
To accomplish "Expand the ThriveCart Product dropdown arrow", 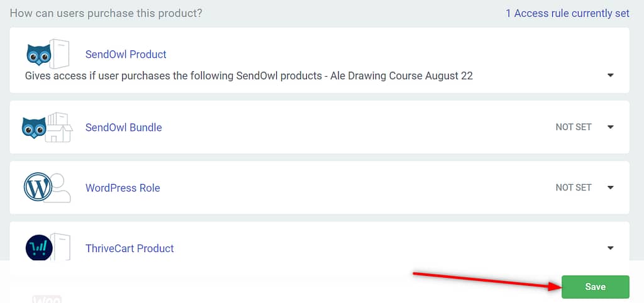I will (610, 248).
